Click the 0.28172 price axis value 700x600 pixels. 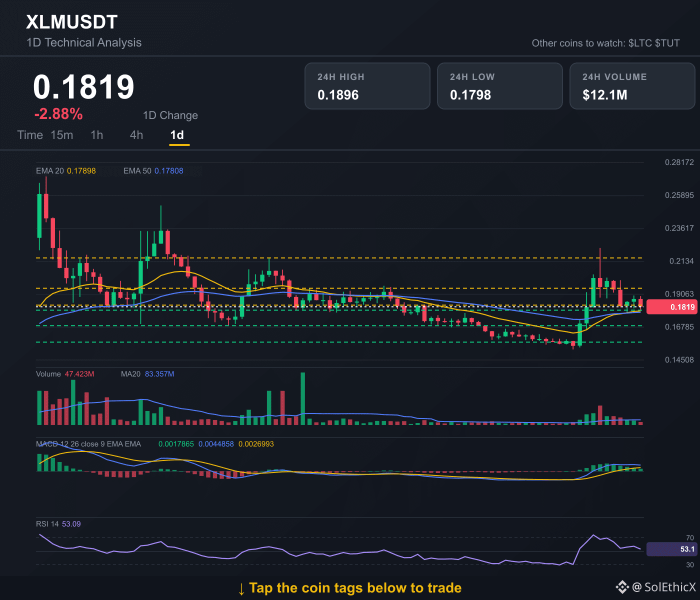pyautogui.click(x=679, y=162)
